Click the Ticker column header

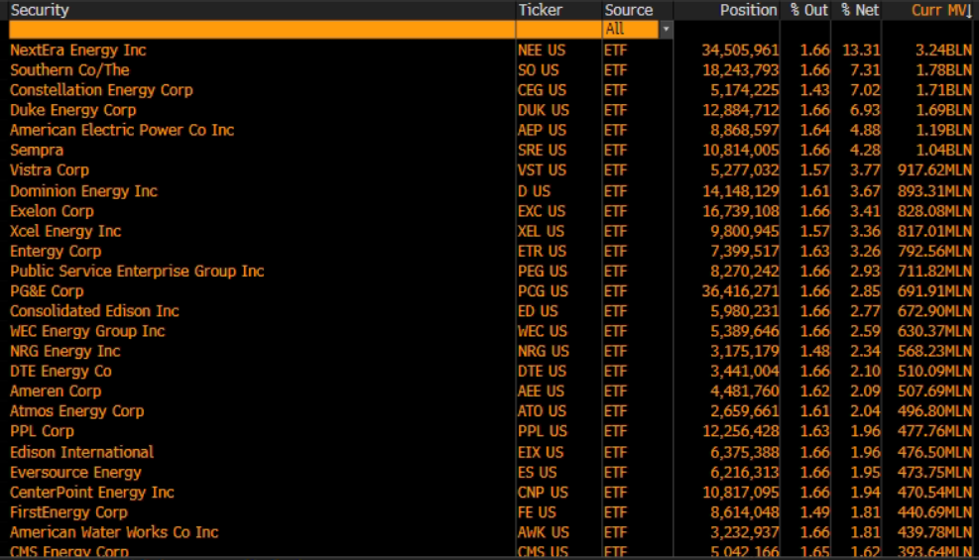pyautogui.click(x=540, y=10)
